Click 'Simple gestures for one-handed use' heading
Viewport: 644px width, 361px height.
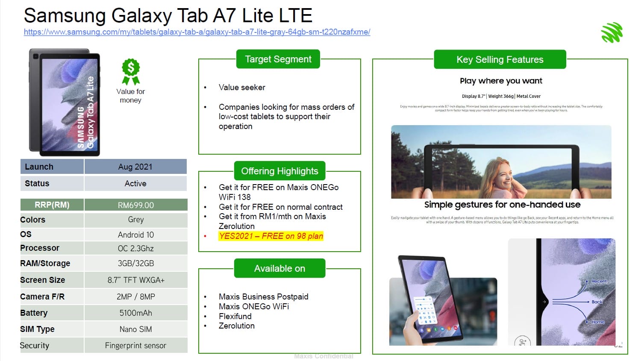(x=502, y=205)
